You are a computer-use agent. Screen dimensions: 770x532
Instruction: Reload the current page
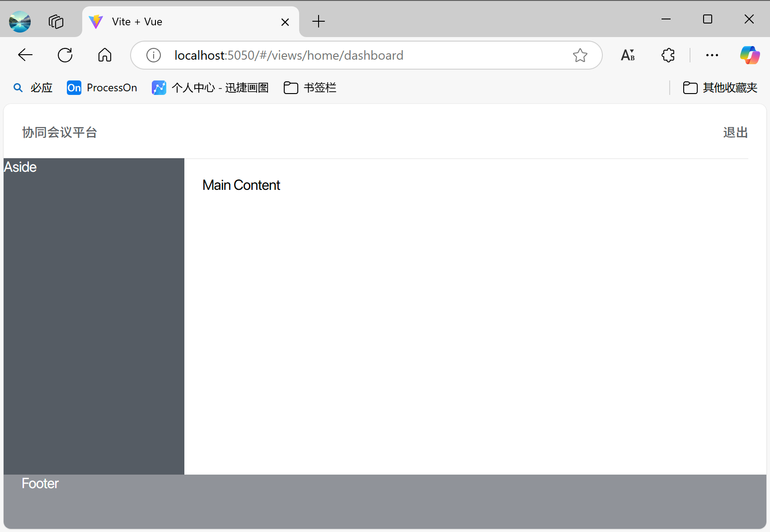coord(65,55)
